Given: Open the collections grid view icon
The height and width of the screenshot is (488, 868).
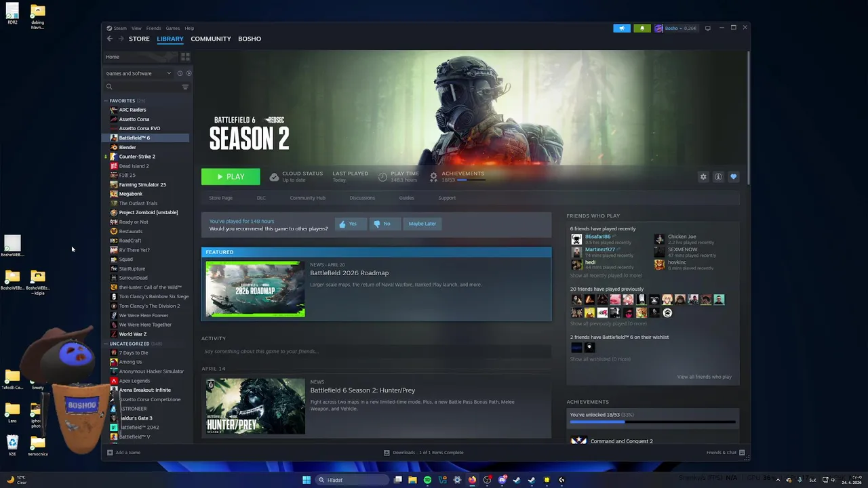Looking at the screenshot, I should [x=185, y=57].
